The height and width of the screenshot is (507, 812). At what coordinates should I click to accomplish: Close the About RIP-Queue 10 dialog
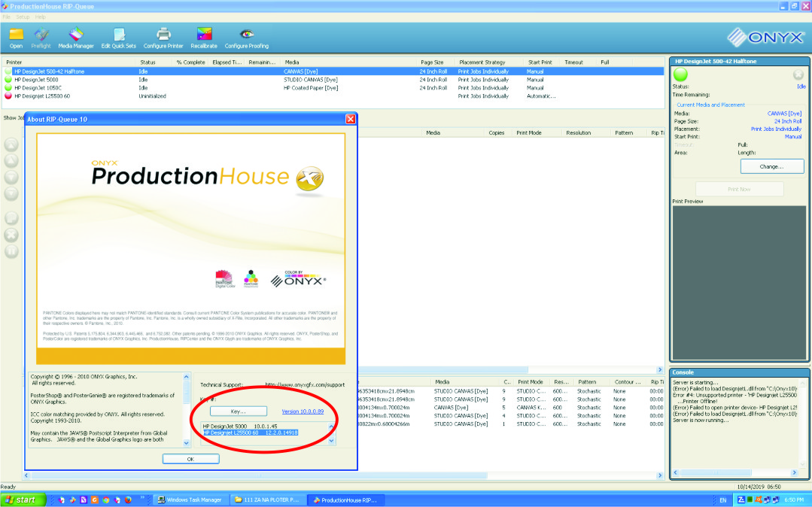pyautogui.click(x=351, y=119)
